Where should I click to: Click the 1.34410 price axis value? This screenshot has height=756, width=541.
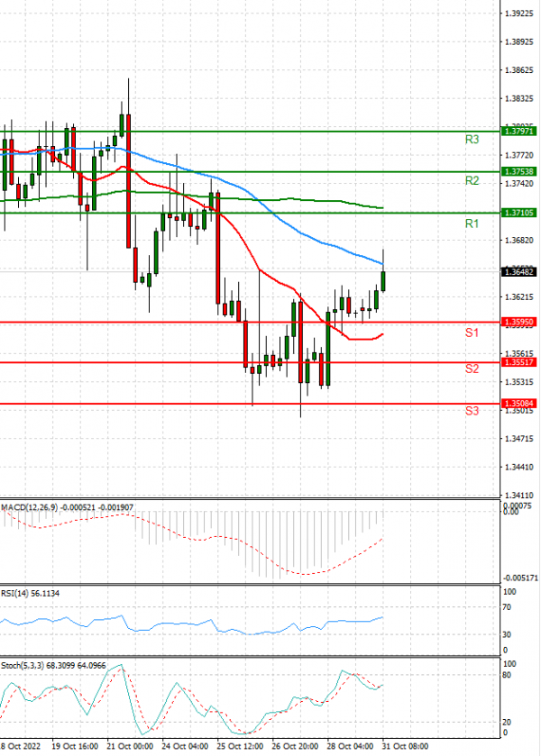pos(519,467)
